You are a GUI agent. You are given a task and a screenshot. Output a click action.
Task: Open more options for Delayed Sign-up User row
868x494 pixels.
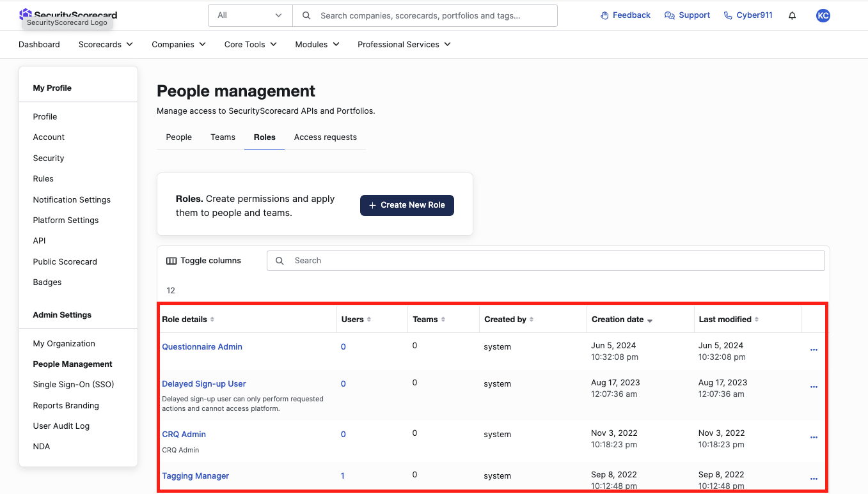point(814,387)
